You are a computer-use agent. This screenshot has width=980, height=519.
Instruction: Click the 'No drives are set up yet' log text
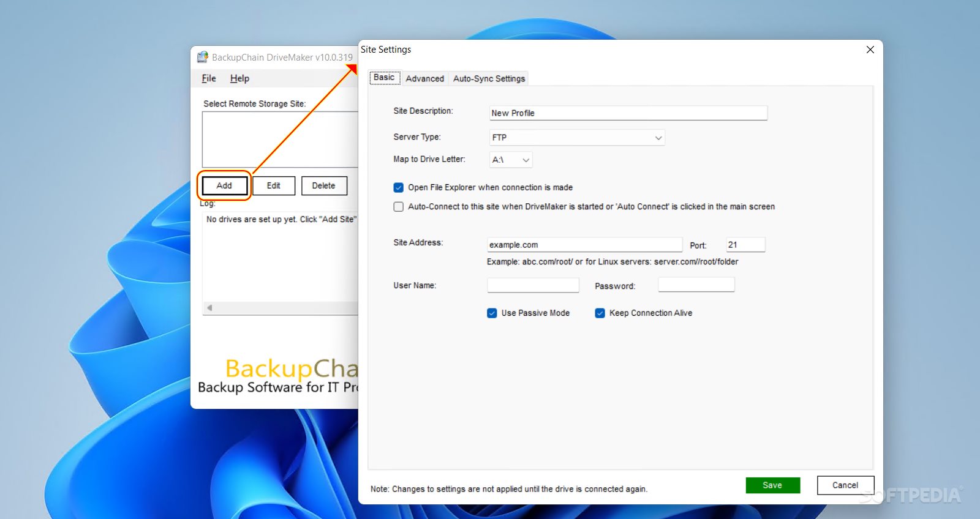[x=281, y=219]
